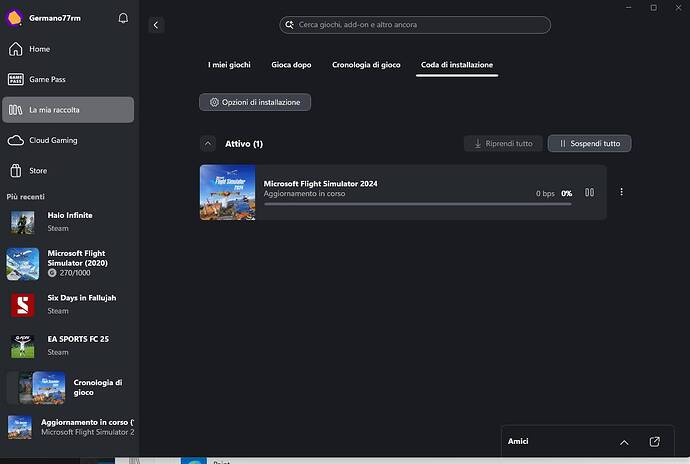This screenshot has width=690, height=464.
Task: Click the Flight Simulator 2024 progress bar
Action: pyautogui.click(x=417, y=203)
